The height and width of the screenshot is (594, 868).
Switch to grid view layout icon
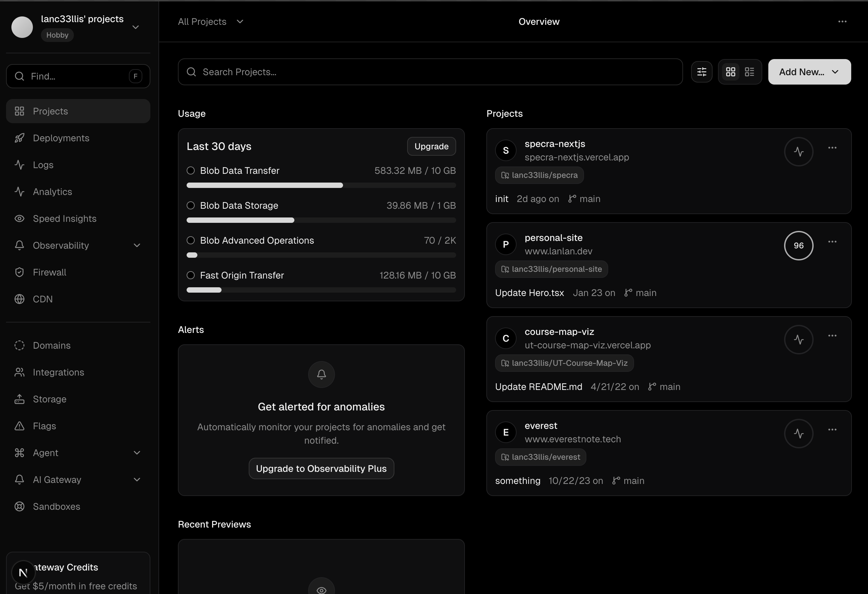tap(730, 72)
